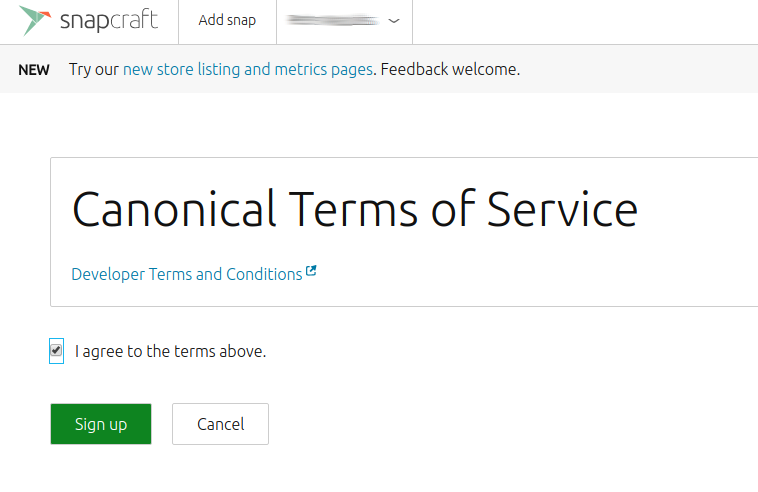758x492 pixels.
Task: Open the Add snap menu item
Action: point(227,20)
